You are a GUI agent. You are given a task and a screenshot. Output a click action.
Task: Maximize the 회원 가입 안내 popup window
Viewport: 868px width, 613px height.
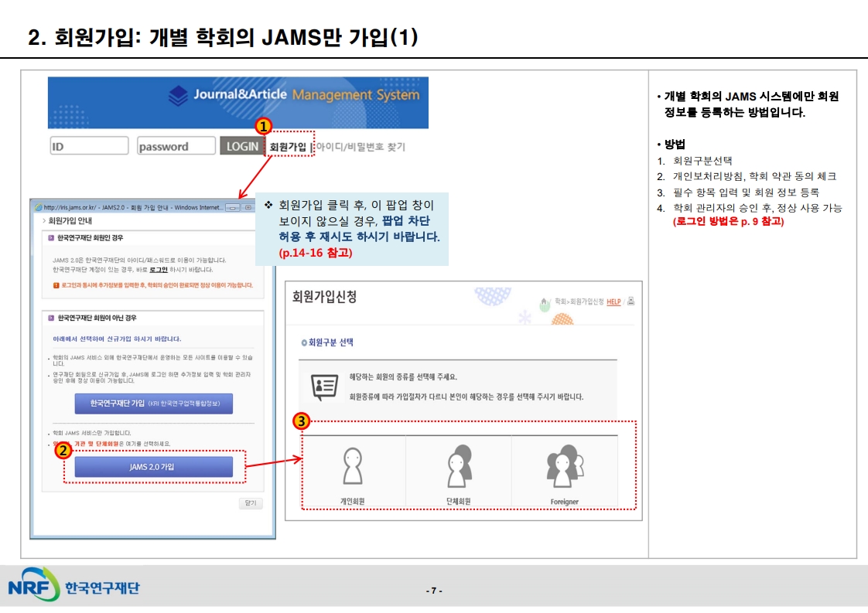(x=248, y=207)
